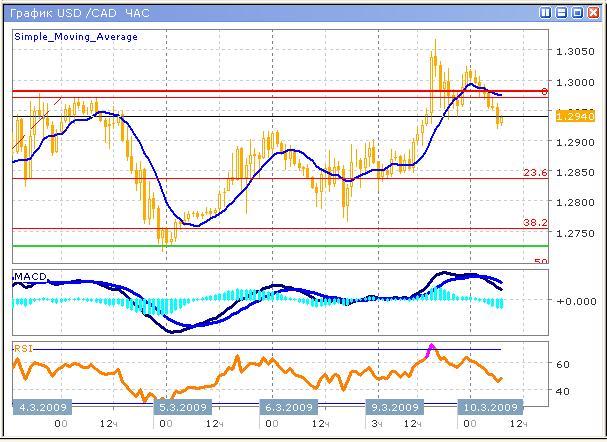Click the 5.3.2009 date marker

(x=182, y=407)
